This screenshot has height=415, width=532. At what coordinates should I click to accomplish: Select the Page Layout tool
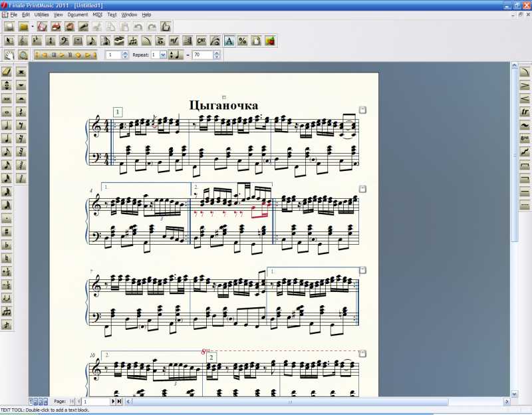click(256, 41)
